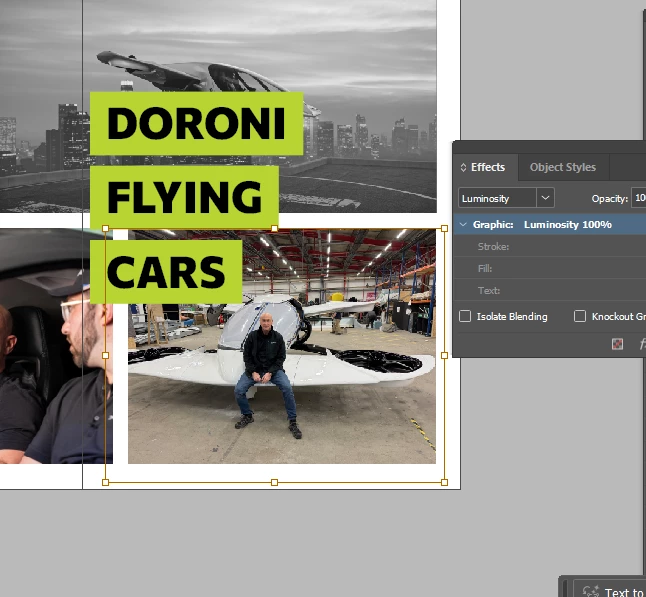
Task: Switch to the Effects tab
Action: (x=487, y=167)
